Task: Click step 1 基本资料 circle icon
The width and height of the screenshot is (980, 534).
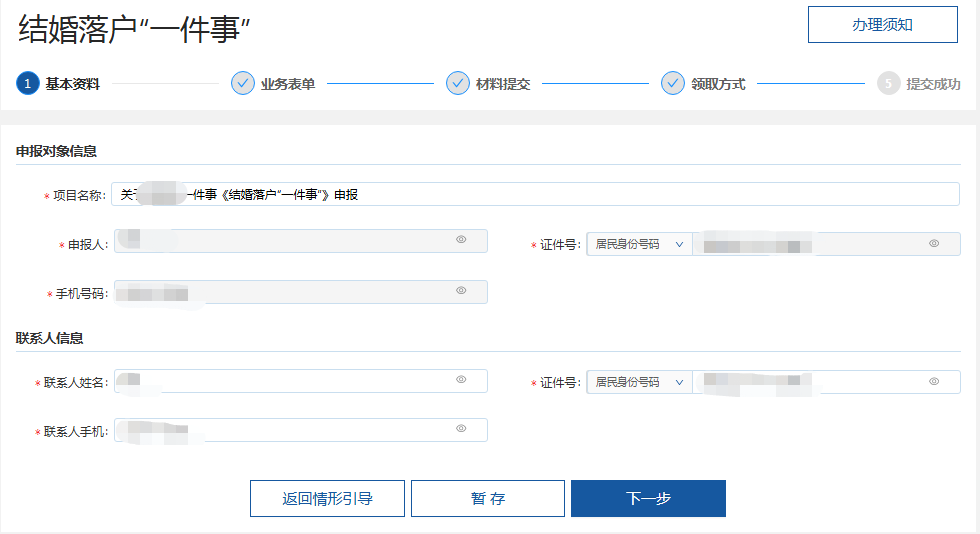Action: pyautogui.click(x=28, y=83)
